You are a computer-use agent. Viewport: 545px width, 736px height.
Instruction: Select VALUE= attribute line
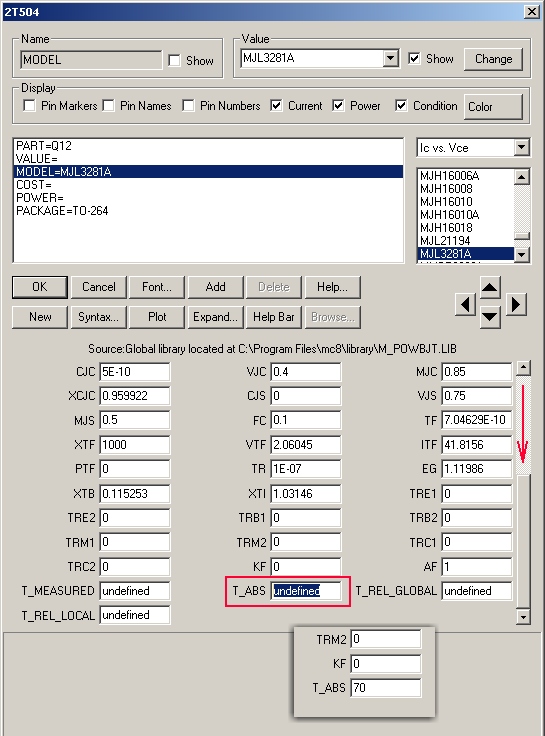point(208,159)
